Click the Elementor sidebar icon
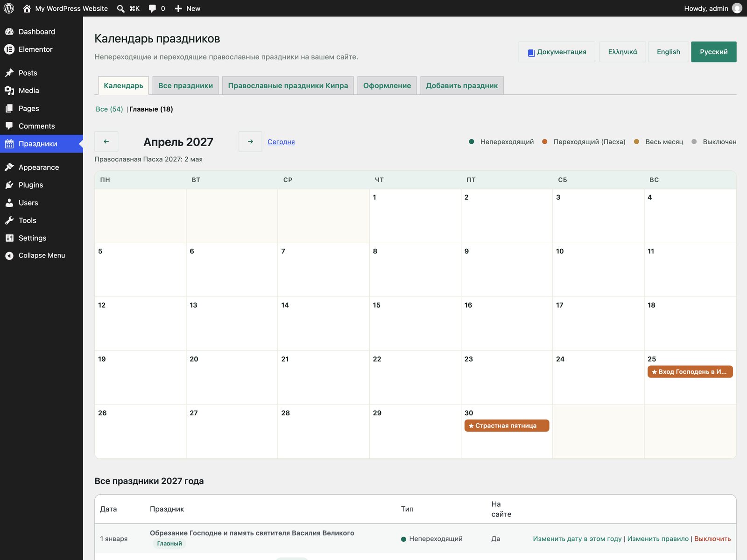The width and height of the screenshot is (747, 560). (x=9, y=49)
